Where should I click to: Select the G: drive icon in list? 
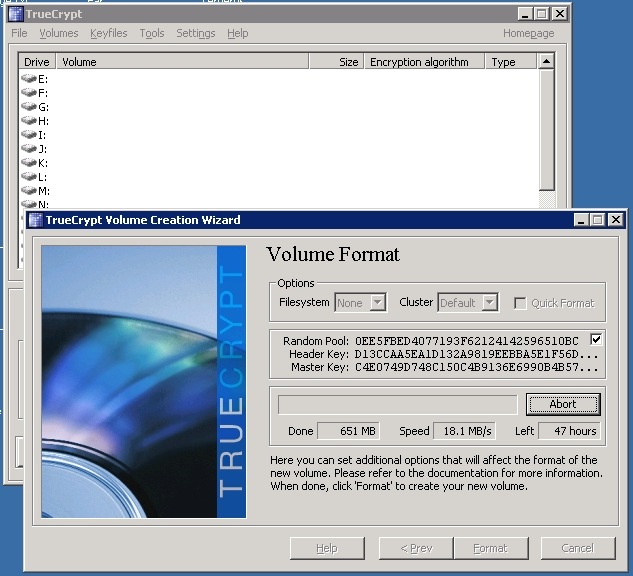pyautogui.click(x=29, y=107)
